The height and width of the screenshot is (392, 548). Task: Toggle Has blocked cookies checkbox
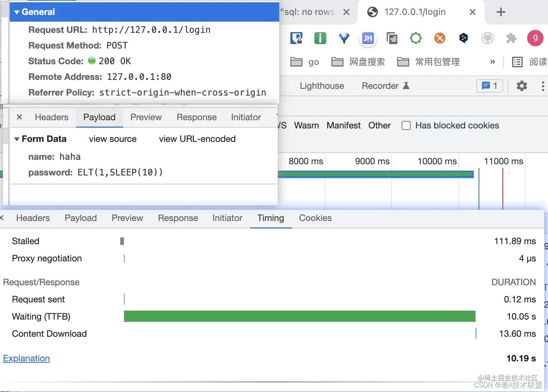coord(406,125)
